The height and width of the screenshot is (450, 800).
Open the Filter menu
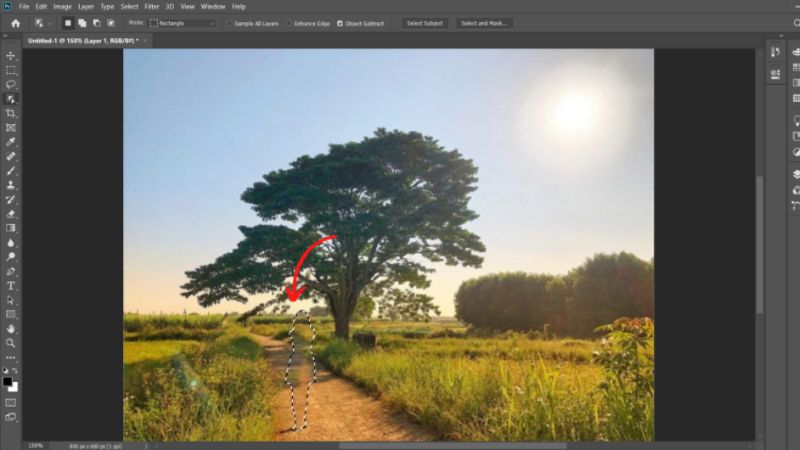(x=152, y=7)
